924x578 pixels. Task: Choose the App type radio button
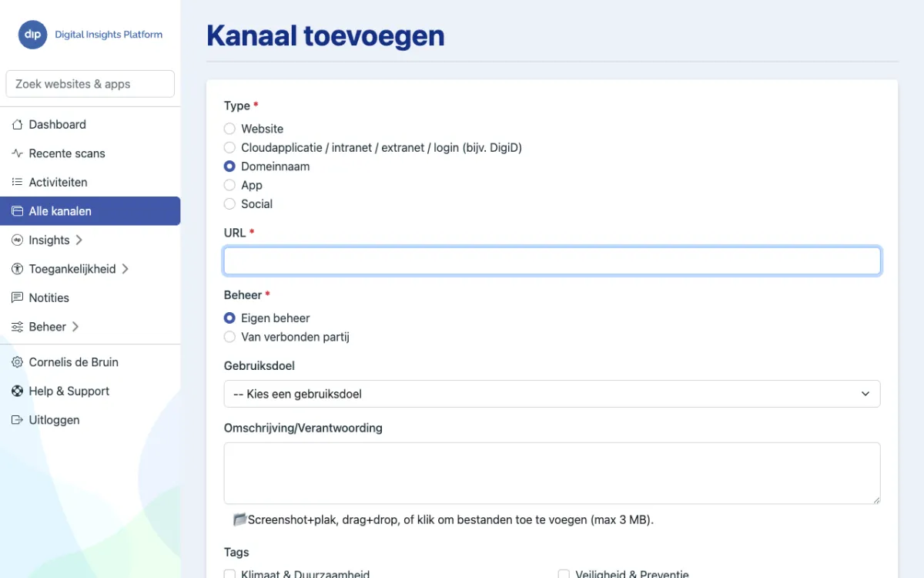point(229,185)
